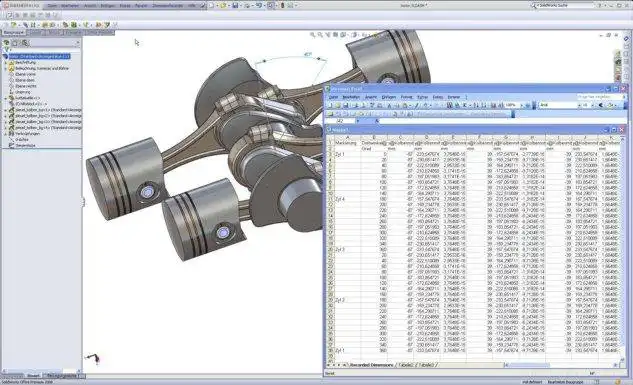Viewport: 633px width, 385px height.
Task: Click the horizontal scrollbar in the Excel sheet
Action: (x=560, y=365)
